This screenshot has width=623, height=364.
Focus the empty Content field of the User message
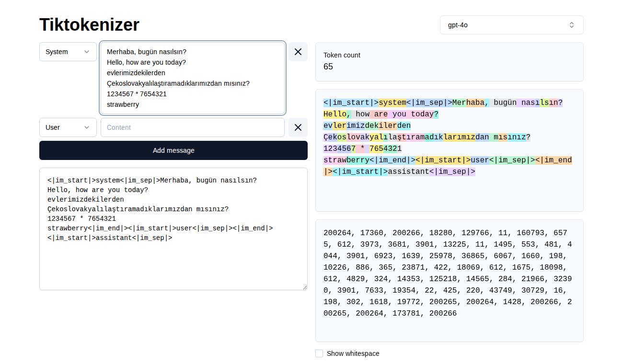click(x=193, y=127)
